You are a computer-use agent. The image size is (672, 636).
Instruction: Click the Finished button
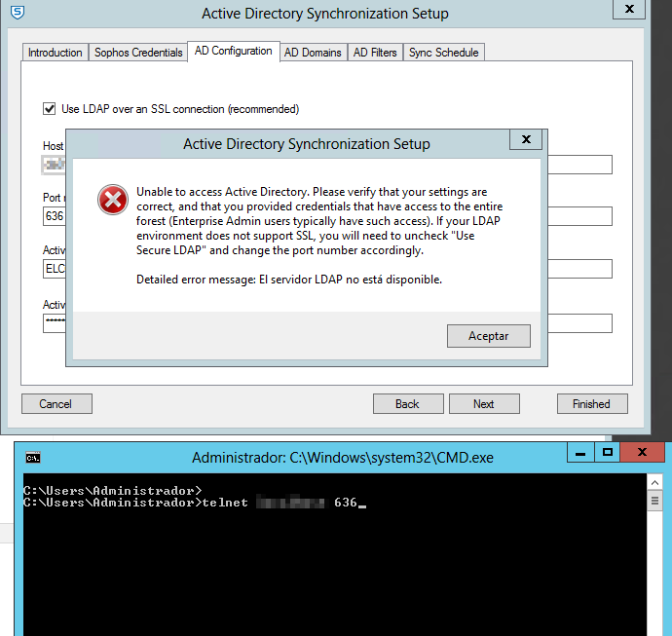pos(592,404)
